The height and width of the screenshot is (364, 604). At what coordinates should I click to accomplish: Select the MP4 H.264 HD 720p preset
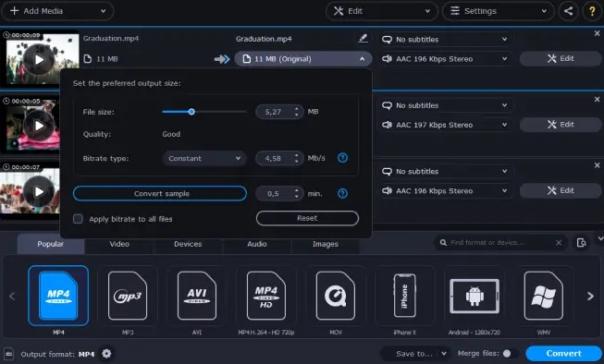pos(266,296)
